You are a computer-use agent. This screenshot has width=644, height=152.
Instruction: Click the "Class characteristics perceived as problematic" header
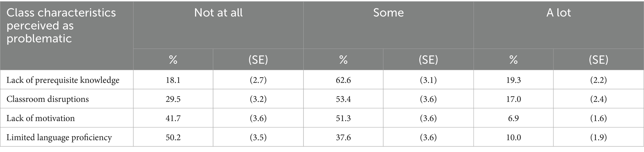pyautogui.click(x=61, y=26)
